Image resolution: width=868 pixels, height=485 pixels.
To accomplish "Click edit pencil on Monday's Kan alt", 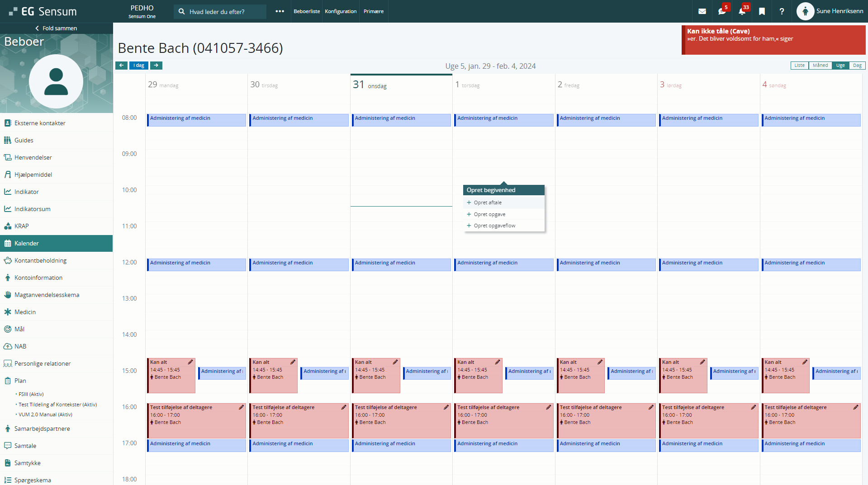I will point(190,362).
